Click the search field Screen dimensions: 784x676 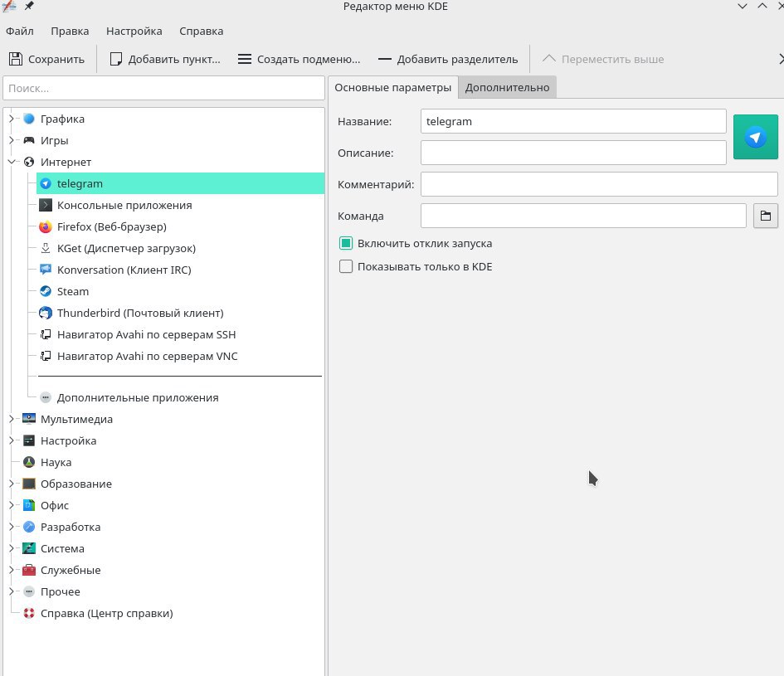click(x=164, y=89)
